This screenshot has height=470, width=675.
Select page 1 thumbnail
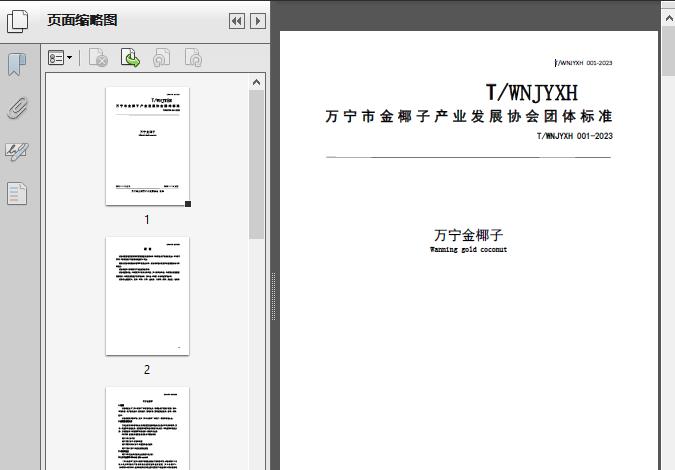coord(147,146)
